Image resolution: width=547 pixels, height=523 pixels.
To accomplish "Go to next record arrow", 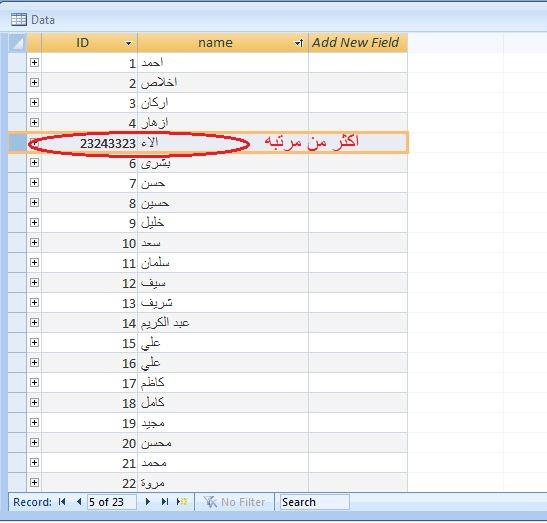I will tap(148, 502).
